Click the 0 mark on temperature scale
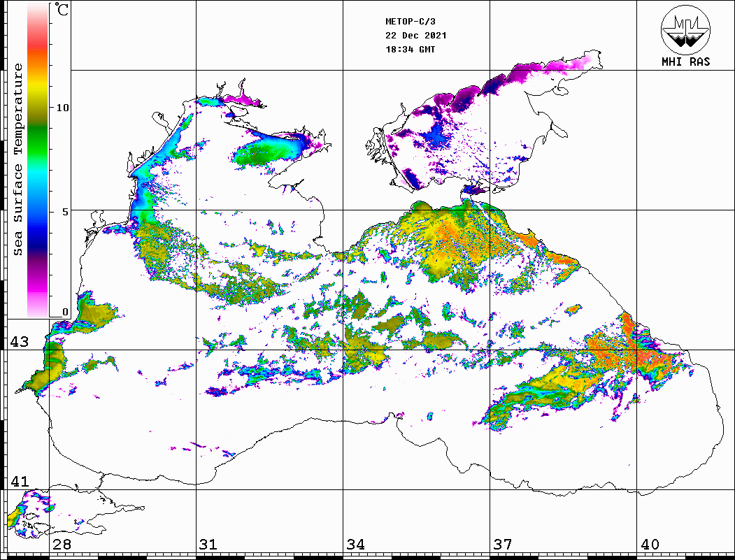735x560 pixels. 65,312
